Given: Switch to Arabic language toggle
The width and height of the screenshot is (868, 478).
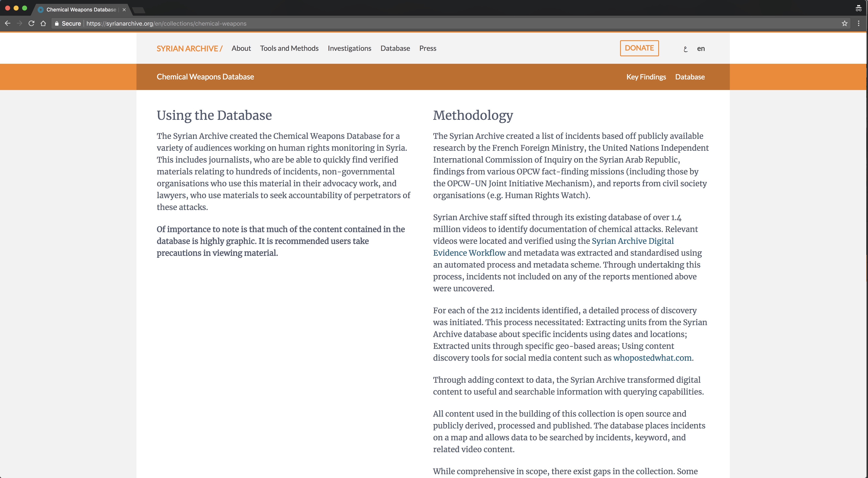Looking at the screenshot, I should [x=685, y=48].
